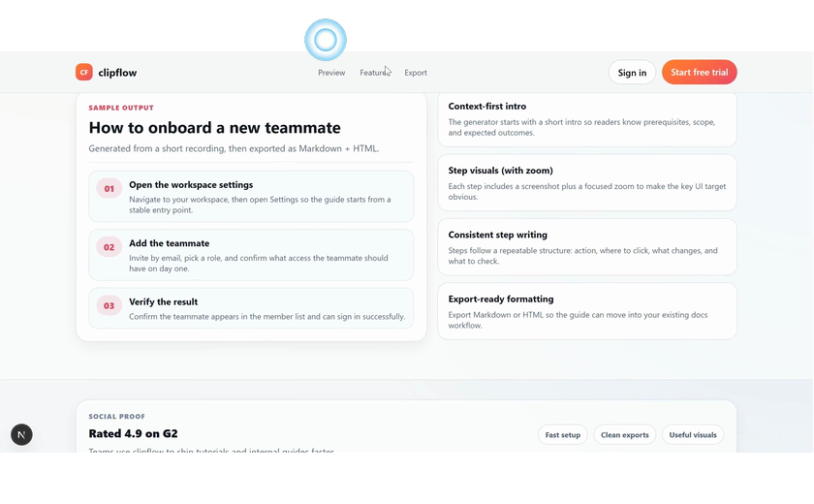This screenshot has height=504, width=814.
Task: Click the clipflow brand name
Action: pos(117,73)
